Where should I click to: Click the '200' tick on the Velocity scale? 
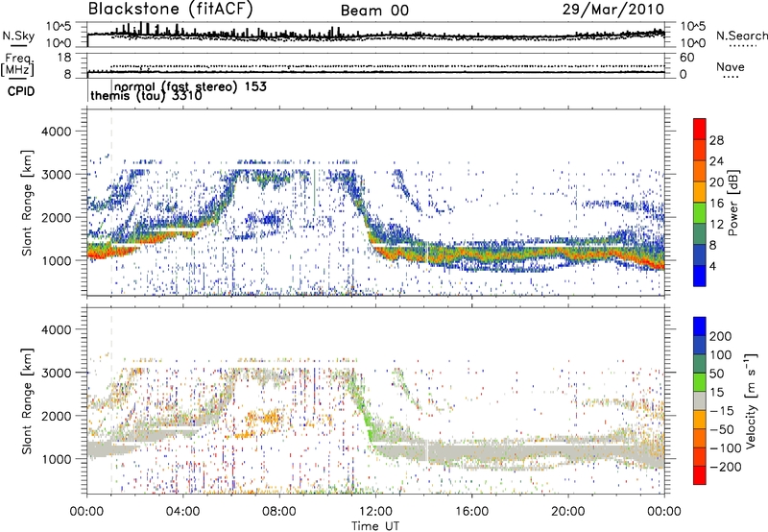pos(721,336)
